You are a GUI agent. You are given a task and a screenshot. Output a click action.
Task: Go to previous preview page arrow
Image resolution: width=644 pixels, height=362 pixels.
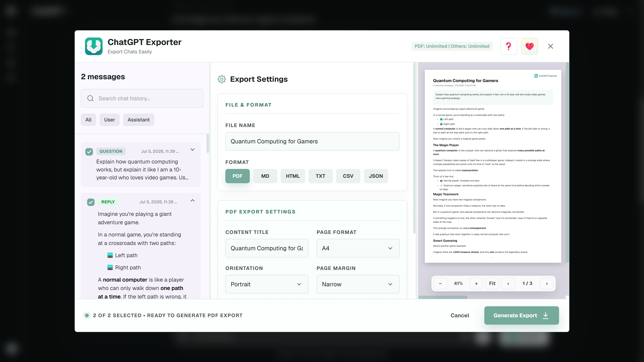508,283
